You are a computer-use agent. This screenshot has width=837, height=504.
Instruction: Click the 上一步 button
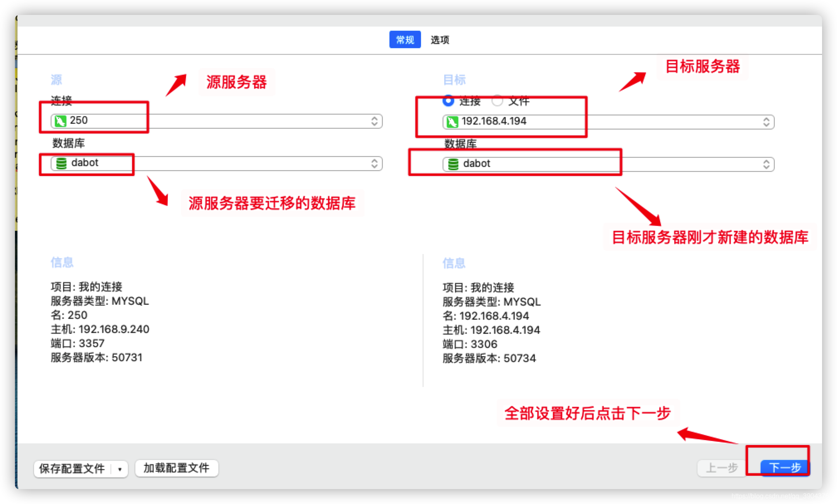coord(722,468)
